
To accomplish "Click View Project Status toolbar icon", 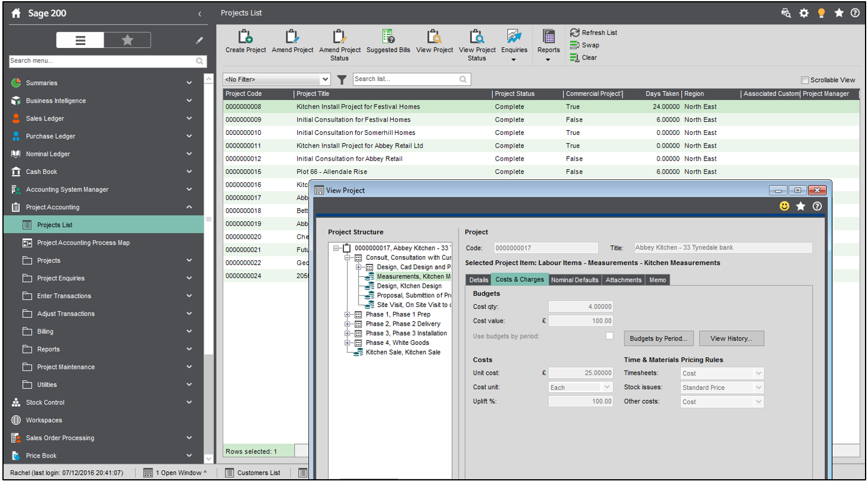I will pyautogui.click(x=477, y=37).
